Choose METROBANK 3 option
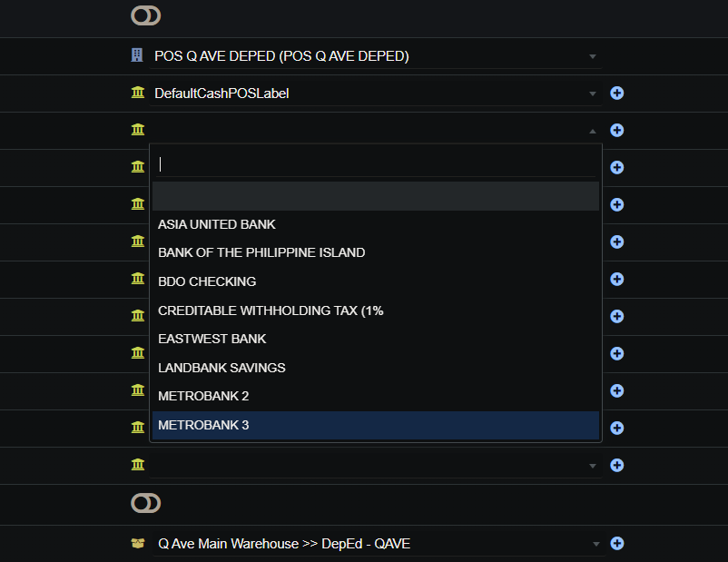 203,425
